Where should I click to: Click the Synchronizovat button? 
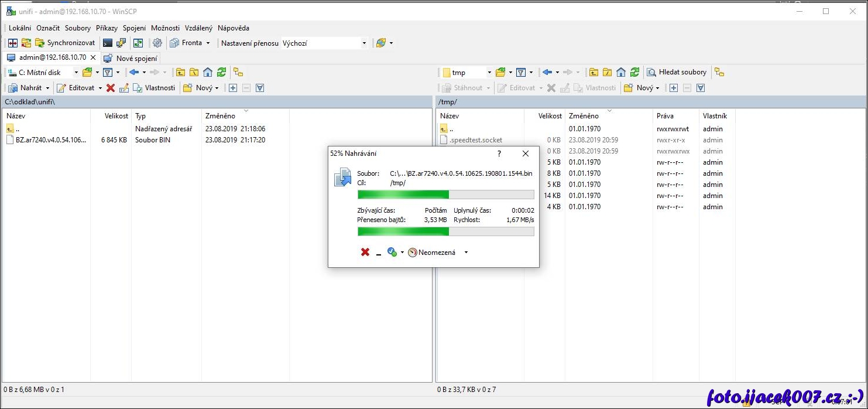[66, 43]
